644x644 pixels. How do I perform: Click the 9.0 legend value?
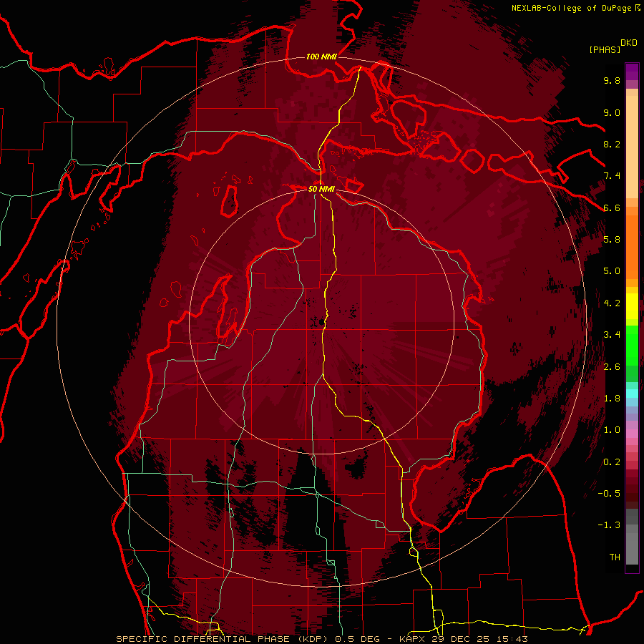(x=612, y=112)
